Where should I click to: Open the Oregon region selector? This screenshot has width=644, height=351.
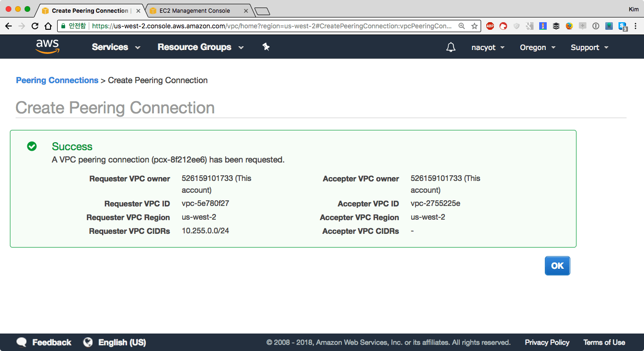pos(537,47)
